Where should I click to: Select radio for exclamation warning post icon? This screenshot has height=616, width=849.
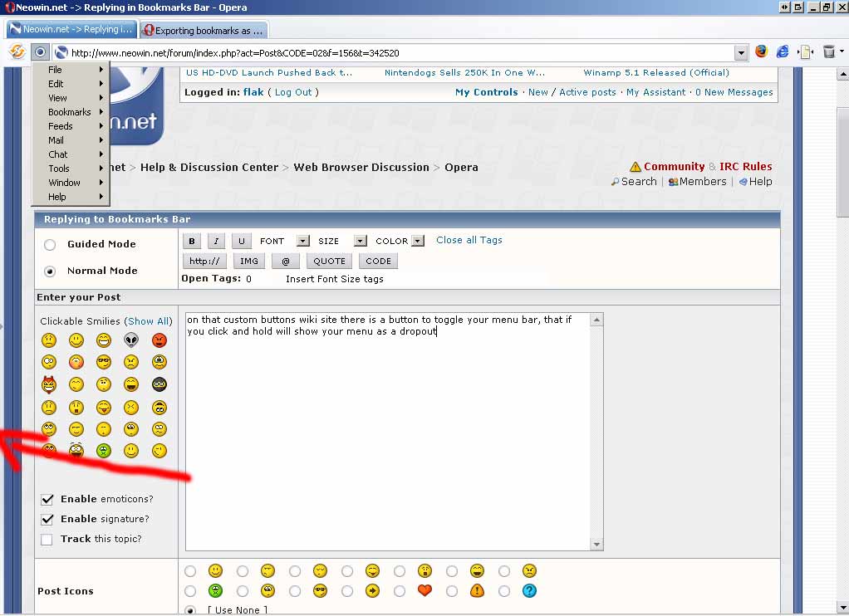(x=452, y=591)
